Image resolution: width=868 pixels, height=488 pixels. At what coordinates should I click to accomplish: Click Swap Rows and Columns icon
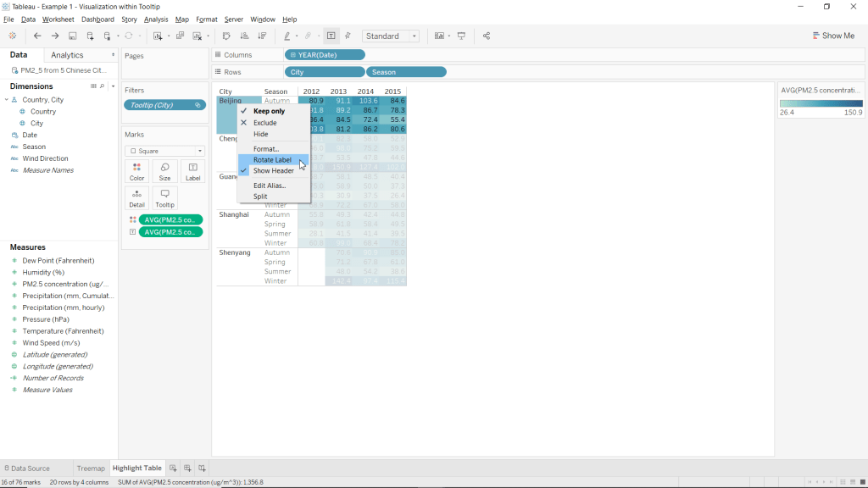point(226,36)
